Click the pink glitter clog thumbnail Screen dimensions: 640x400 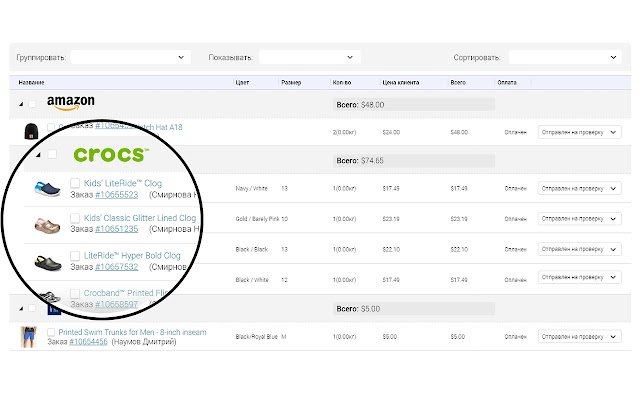(x=47, y=226)
